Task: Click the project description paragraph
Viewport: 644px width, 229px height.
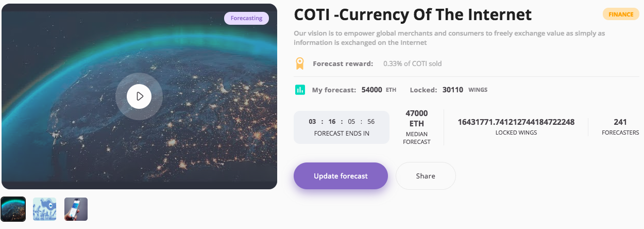Action: (x=449, y=38)
